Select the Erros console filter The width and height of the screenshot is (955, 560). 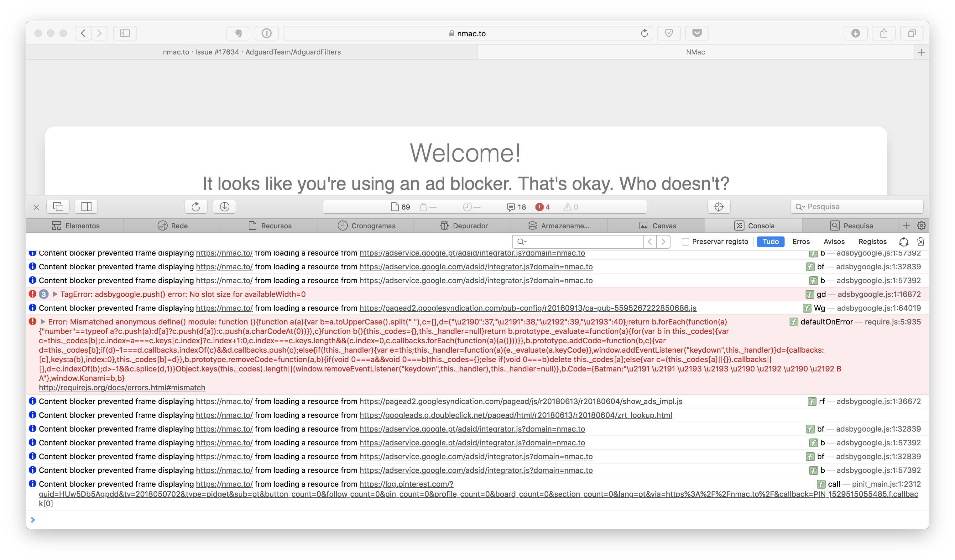point(801,241)
